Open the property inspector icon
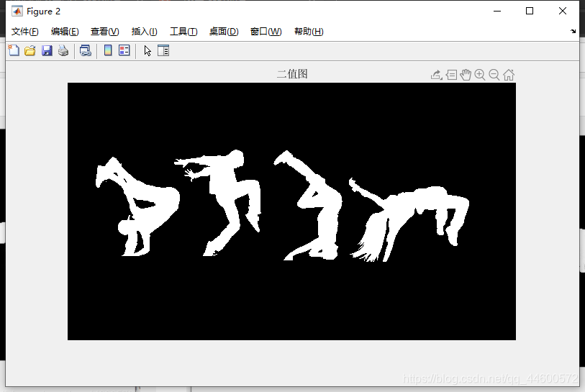Image resolution: width=585 pixels, height=392 pixels. click(163, 50)
